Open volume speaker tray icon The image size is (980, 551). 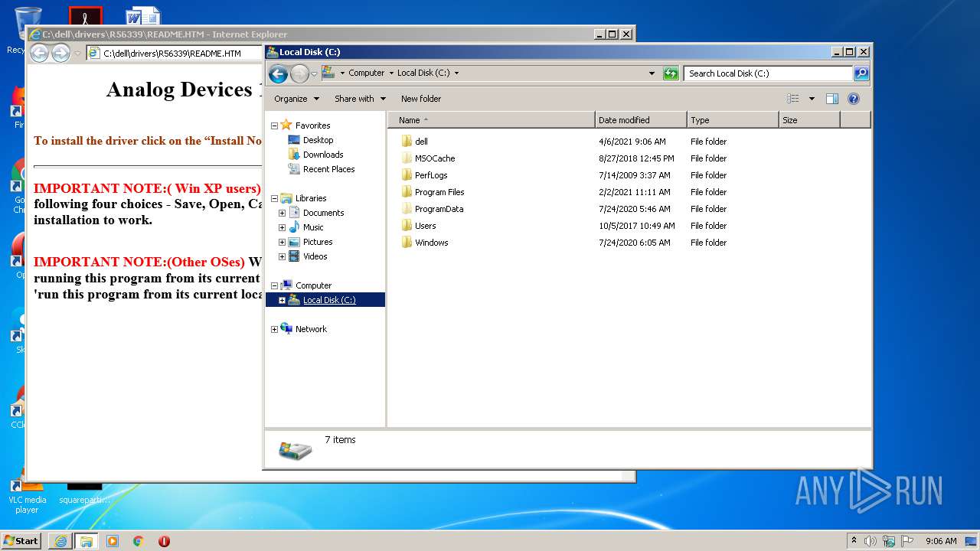click(x=871, y=541)
